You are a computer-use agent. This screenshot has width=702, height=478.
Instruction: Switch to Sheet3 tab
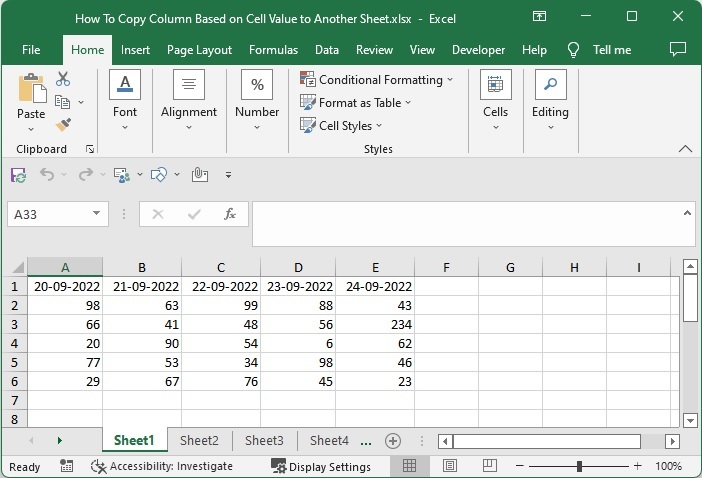(x=264, y=441)
